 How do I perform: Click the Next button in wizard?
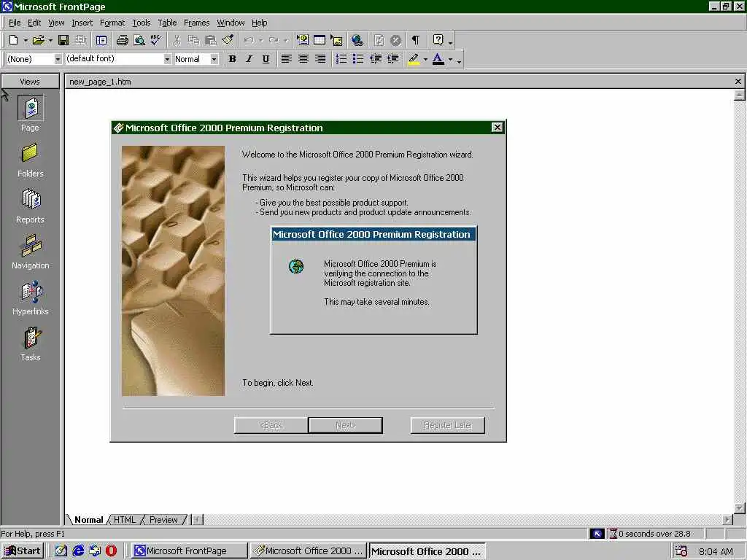point(345,425)
